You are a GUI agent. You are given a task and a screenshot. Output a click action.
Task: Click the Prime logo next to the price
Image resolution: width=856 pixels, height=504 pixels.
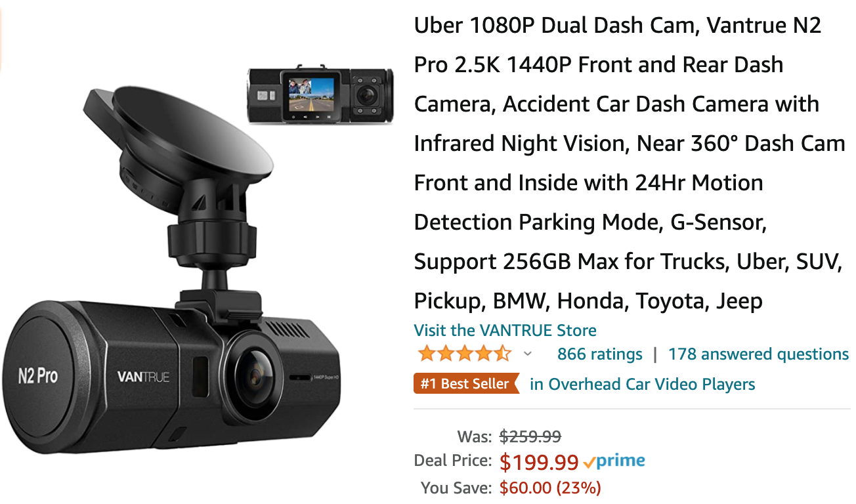(x=614, y=461)
